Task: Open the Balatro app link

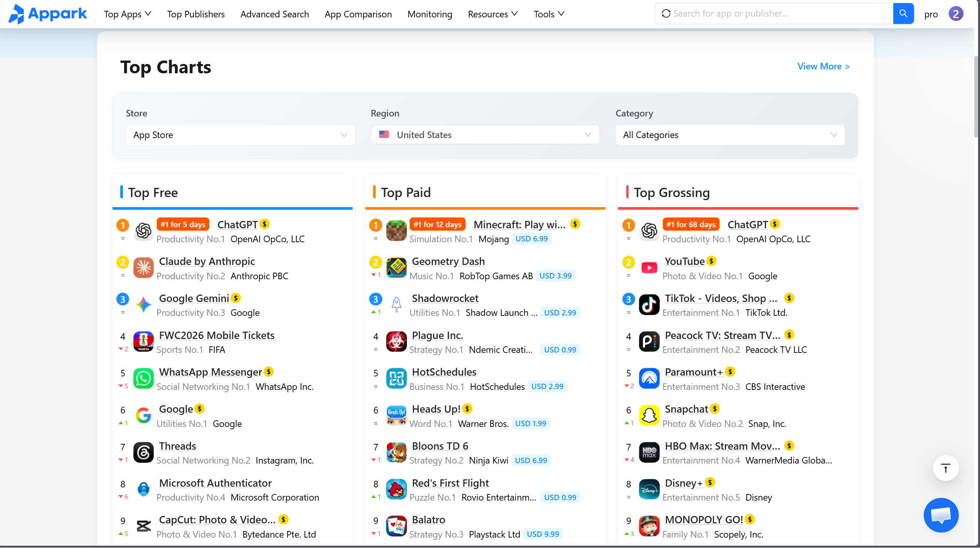Action: pos(429,520)
